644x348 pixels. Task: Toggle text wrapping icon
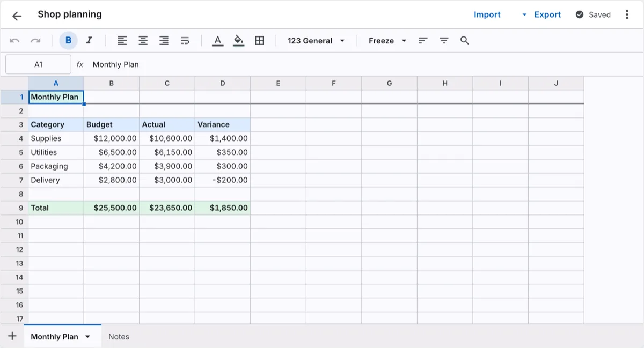click(x=185, y=41)
